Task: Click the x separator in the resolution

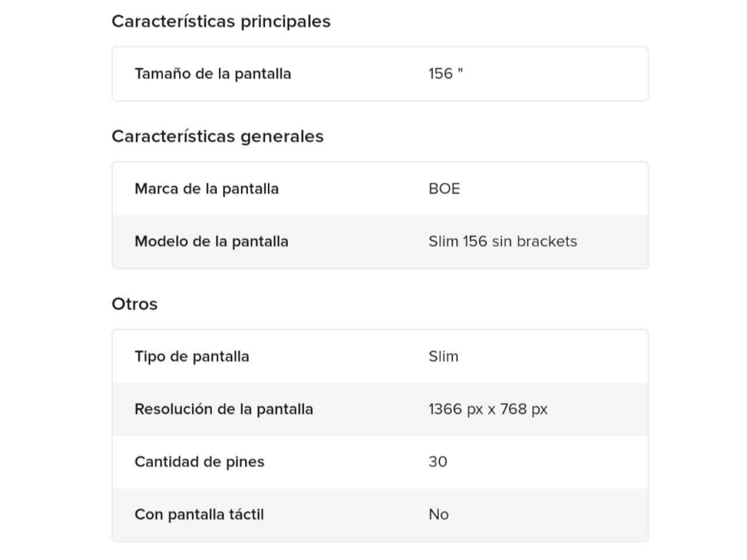Action: click(491, 410)
